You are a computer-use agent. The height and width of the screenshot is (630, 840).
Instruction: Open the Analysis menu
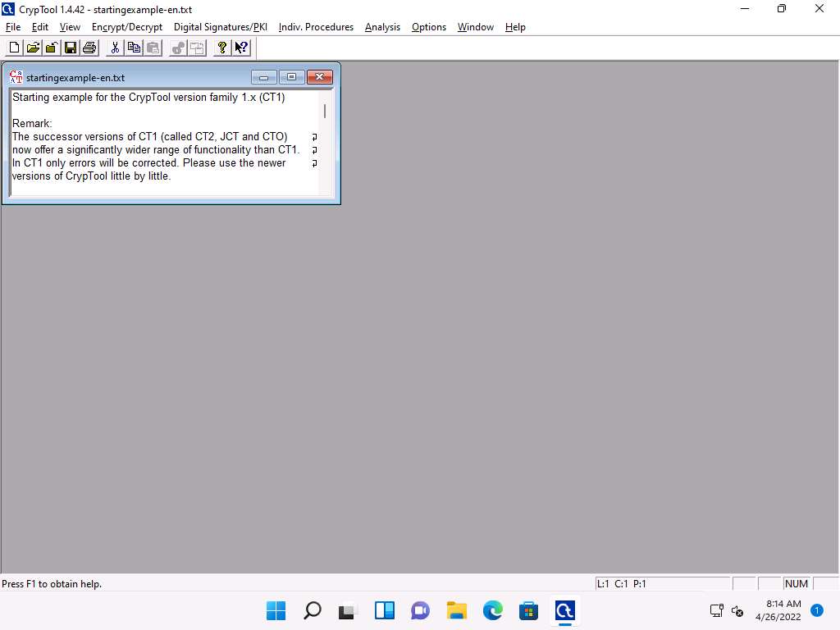point(382,27)
